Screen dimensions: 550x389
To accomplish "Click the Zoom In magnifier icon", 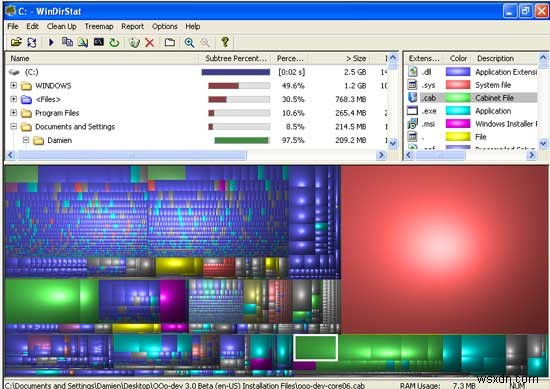I will [x=189, y=42].
